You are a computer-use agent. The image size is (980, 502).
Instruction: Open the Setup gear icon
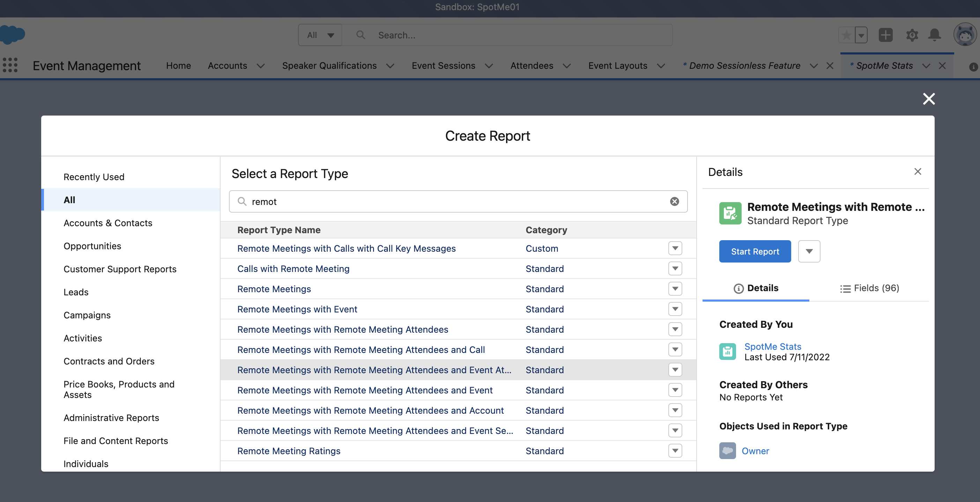(x=912, y=35)
